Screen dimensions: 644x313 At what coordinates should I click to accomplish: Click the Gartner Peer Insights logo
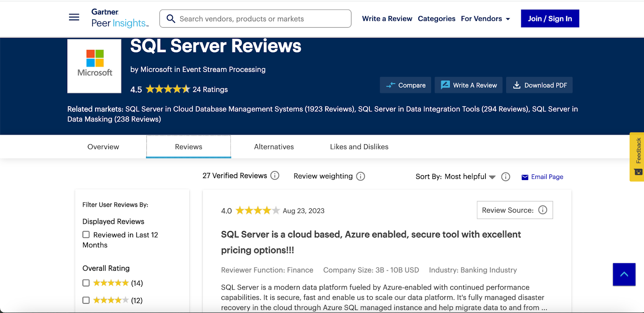point(120,19)
